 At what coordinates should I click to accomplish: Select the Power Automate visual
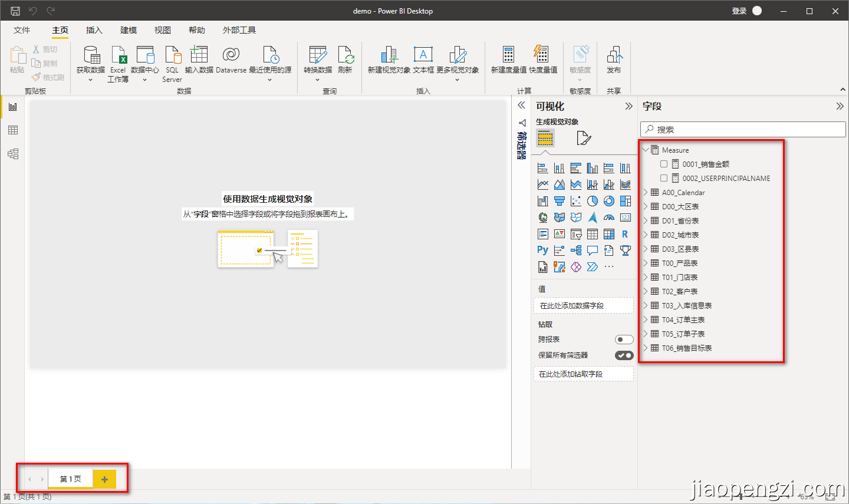593,267
